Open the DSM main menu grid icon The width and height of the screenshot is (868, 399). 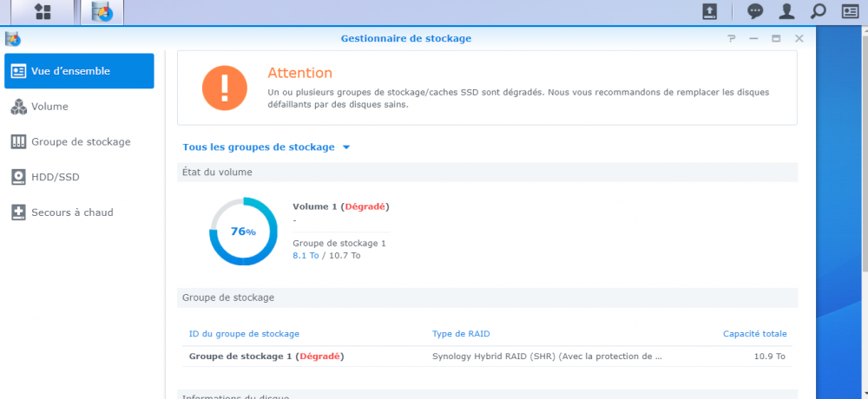[41, 12]
